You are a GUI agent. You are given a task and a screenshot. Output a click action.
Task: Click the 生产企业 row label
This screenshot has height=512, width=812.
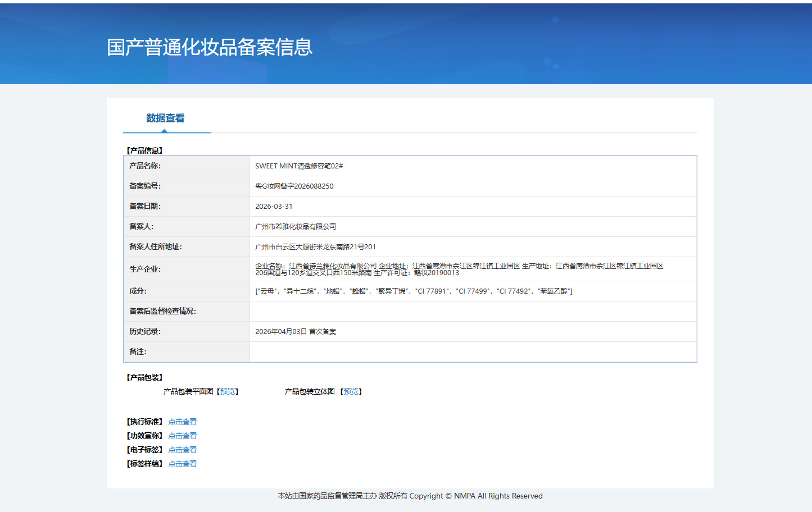(145, 269)
